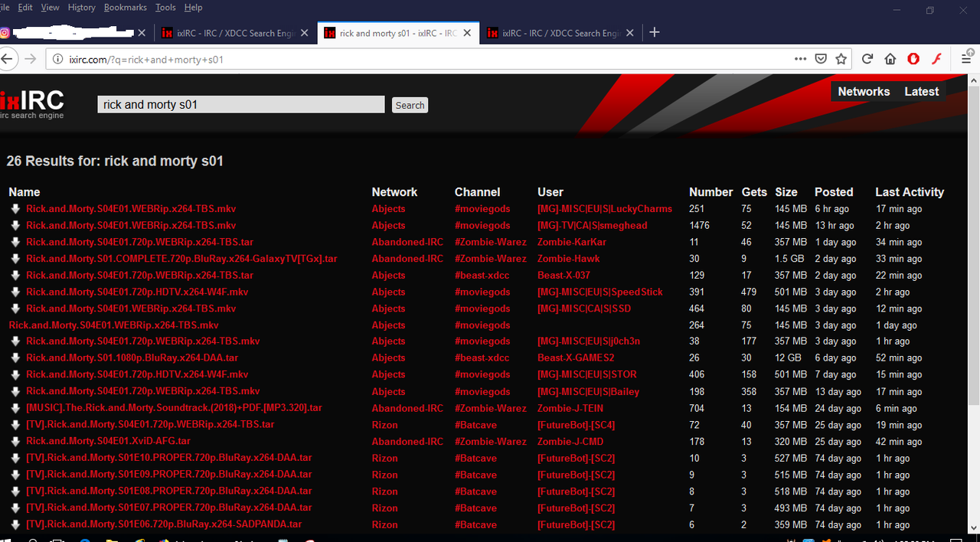
Task: Click the Zombie-Hawk user link
Action: coord(568,259)
